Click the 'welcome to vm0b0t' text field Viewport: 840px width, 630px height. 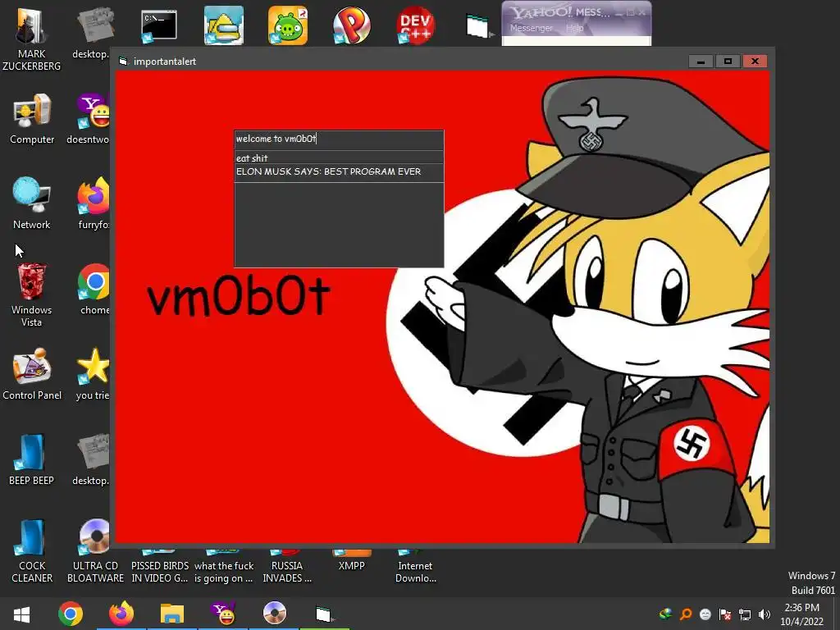[x=339, y=139]
